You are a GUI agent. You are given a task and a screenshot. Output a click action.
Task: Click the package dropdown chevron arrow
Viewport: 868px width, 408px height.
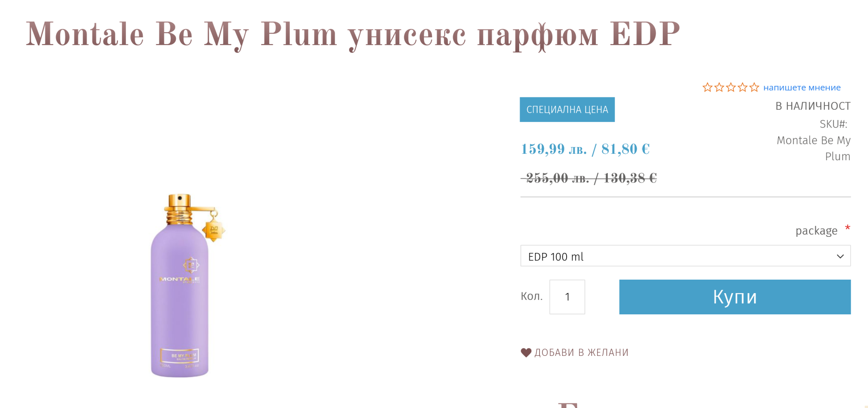[x=840, y=256]
